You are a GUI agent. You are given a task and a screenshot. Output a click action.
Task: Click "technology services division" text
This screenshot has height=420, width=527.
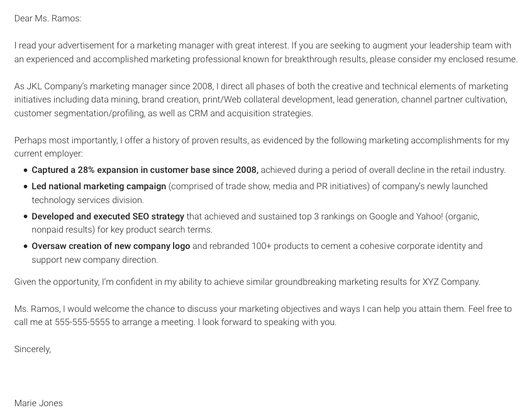click(x=88, y=200)
